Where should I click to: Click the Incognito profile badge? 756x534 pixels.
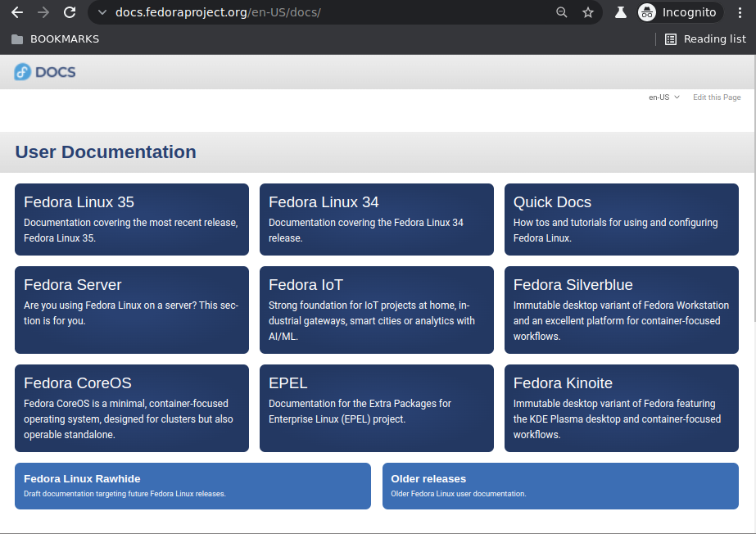[680, 12]
